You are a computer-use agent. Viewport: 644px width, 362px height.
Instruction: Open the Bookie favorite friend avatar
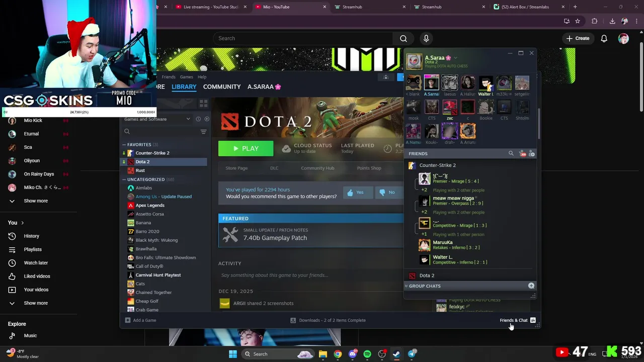pos(486,107)
